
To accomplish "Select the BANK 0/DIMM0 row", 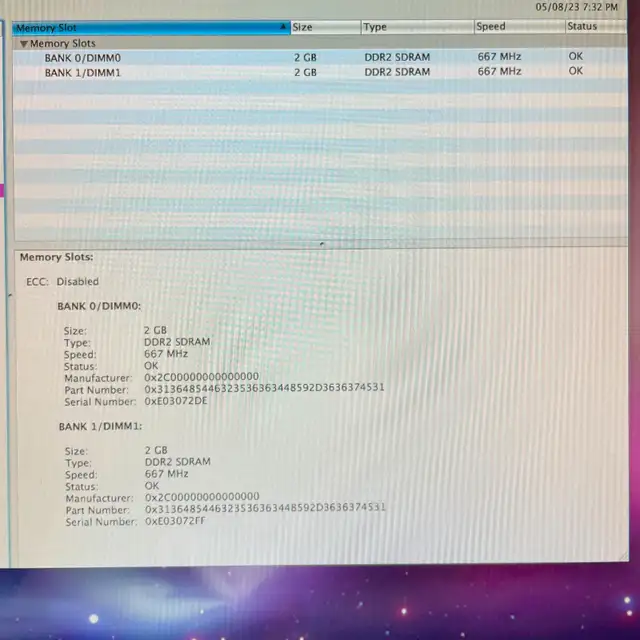I will (320, 58).
